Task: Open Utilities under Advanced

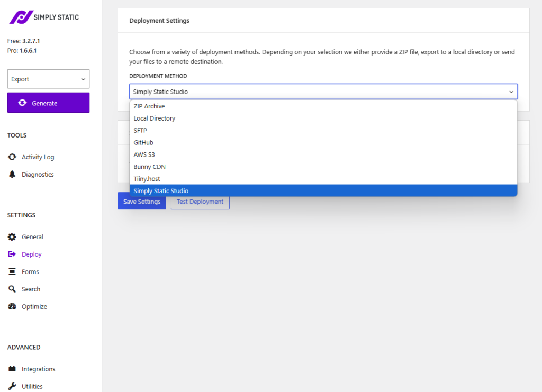Action: point(32,386)
